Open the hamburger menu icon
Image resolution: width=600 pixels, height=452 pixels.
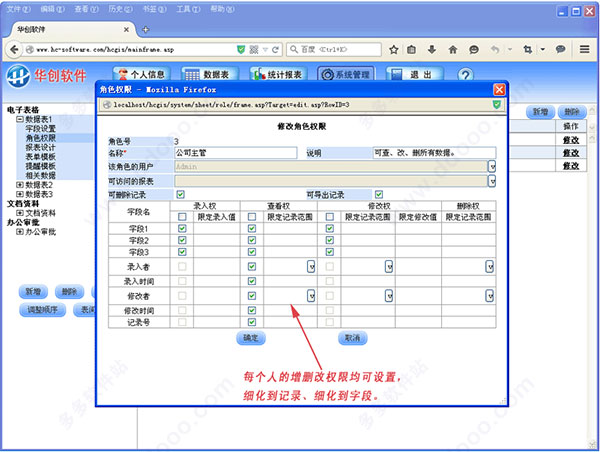tap(584, 49)
